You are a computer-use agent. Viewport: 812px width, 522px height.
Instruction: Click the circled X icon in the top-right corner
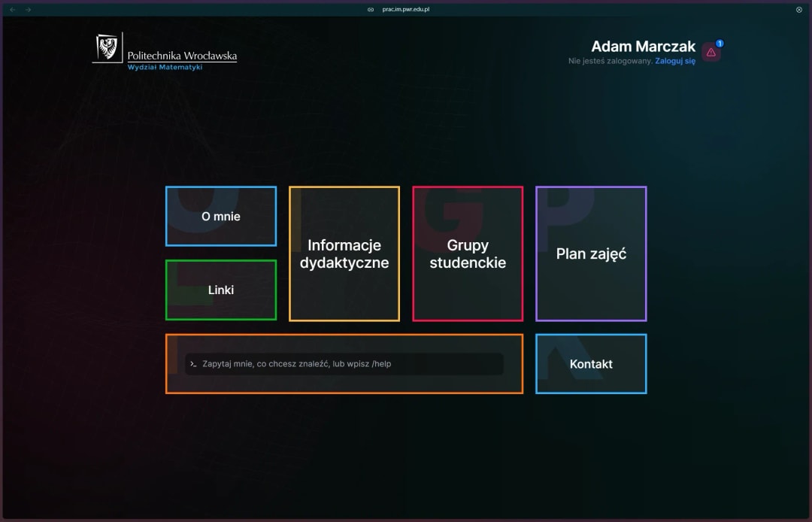coord(798,10)
